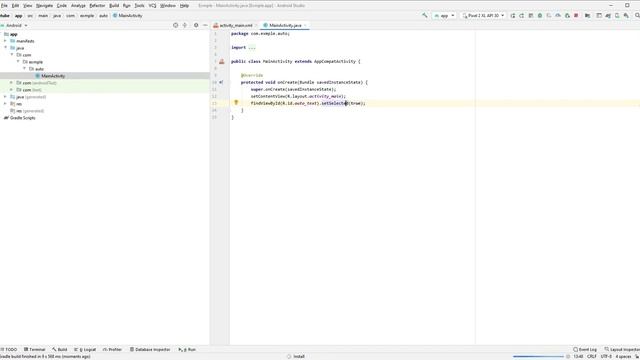This screenshot has height=360, width=640.
Task: Click the Apply Code Changes icon
Action: click(x=531, y=16)
